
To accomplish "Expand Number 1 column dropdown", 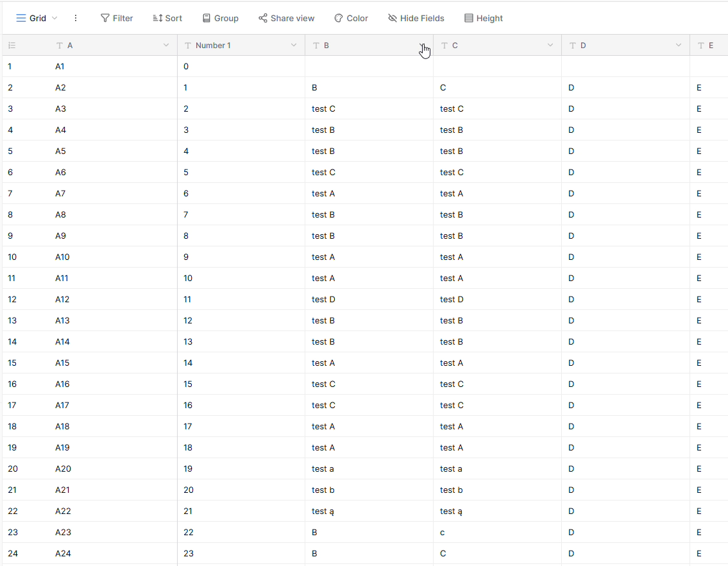I will [x=293, y=45].
